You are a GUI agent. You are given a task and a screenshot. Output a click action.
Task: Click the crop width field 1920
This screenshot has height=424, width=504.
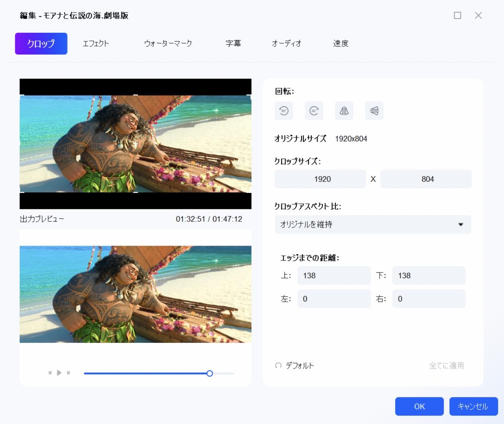320,179
